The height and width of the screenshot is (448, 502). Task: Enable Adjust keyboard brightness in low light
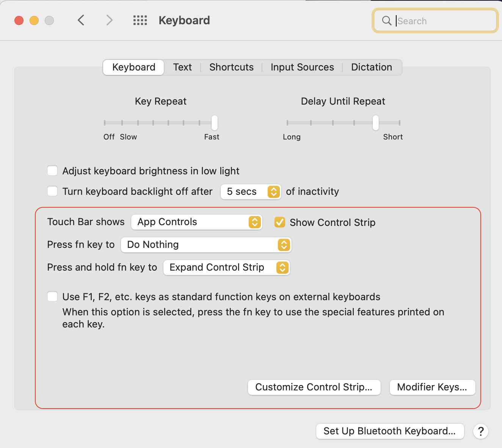[x=52, y=171]
